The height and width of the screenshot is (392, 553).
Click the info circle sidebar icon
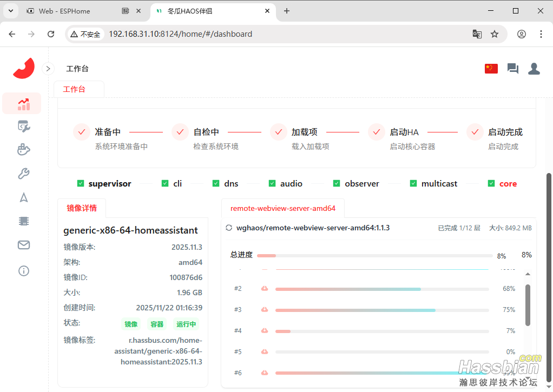(23, 271)
